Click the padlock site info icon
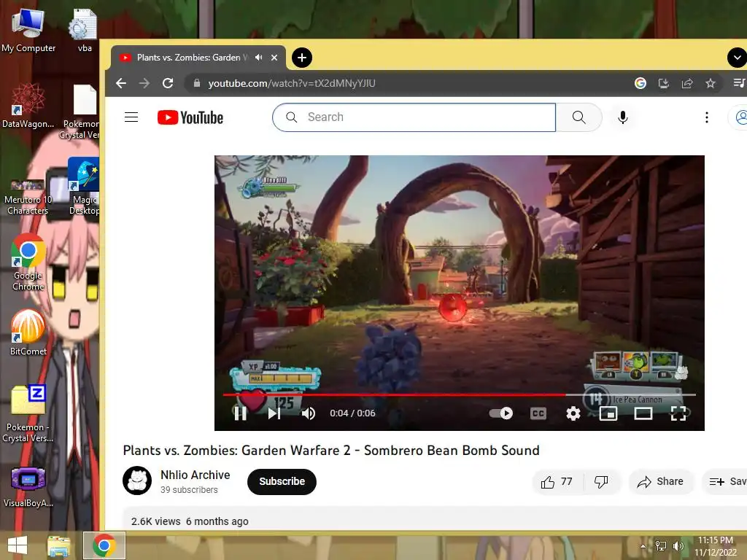Screen dimensions: 747x560 197,83
